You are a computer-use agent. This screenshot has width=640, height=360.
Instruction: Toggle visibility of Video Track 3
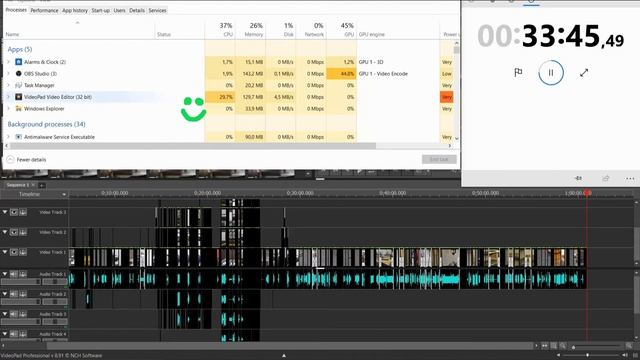pos(14,212)
